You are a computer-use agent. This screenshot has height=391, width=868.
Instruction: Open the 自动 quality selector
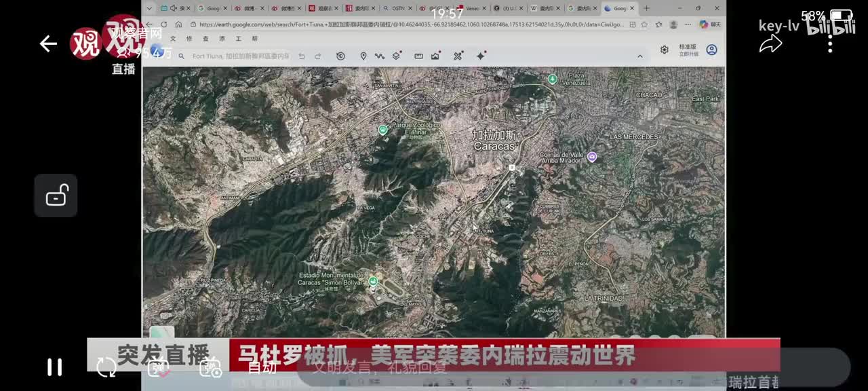point(262,367)
